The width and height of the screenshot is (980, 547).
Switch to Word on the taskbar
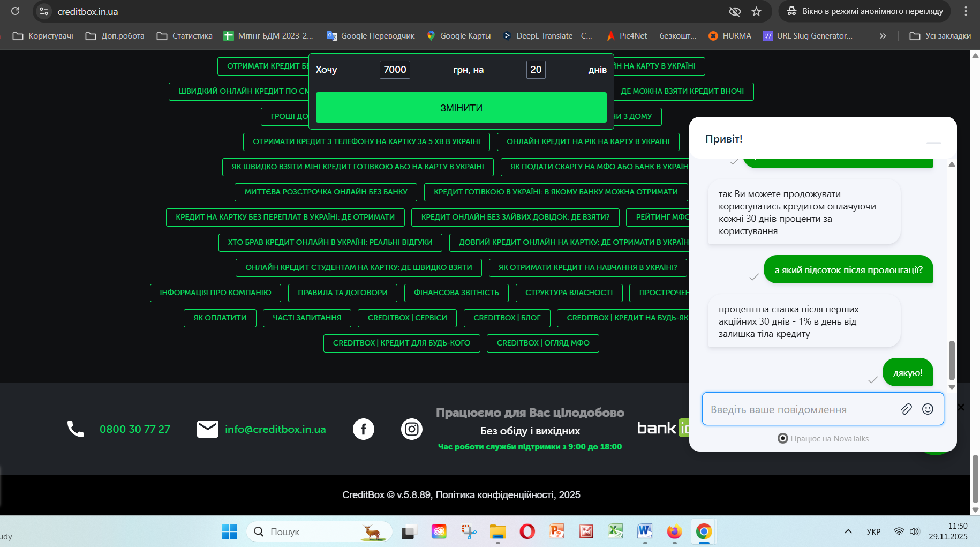(x=645, y=531)
